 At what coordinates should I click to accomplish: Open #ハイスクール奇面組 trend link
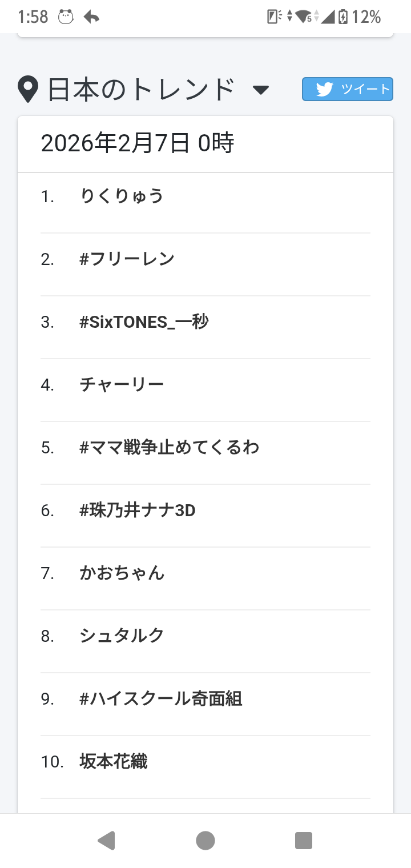(161, 698)
